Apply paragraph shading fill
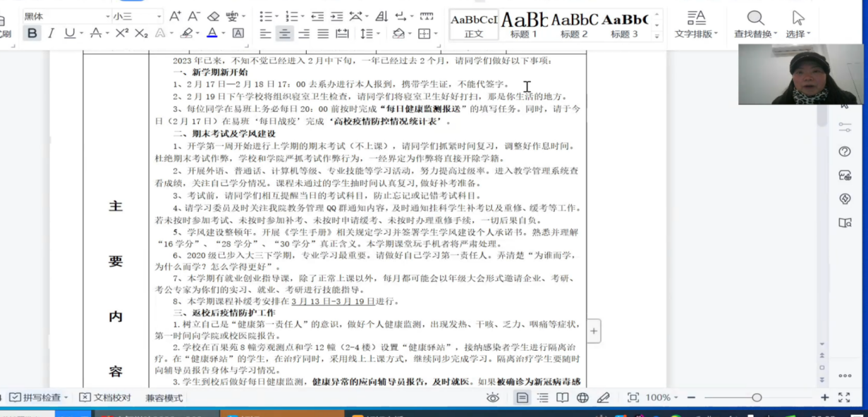Screen dimensions: 868x417 [x=398, y=33]
